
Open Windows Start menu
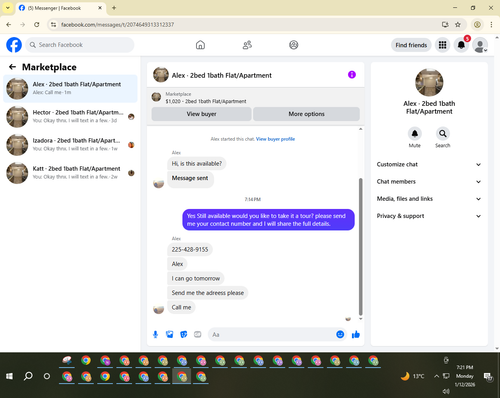coord(9,376)
